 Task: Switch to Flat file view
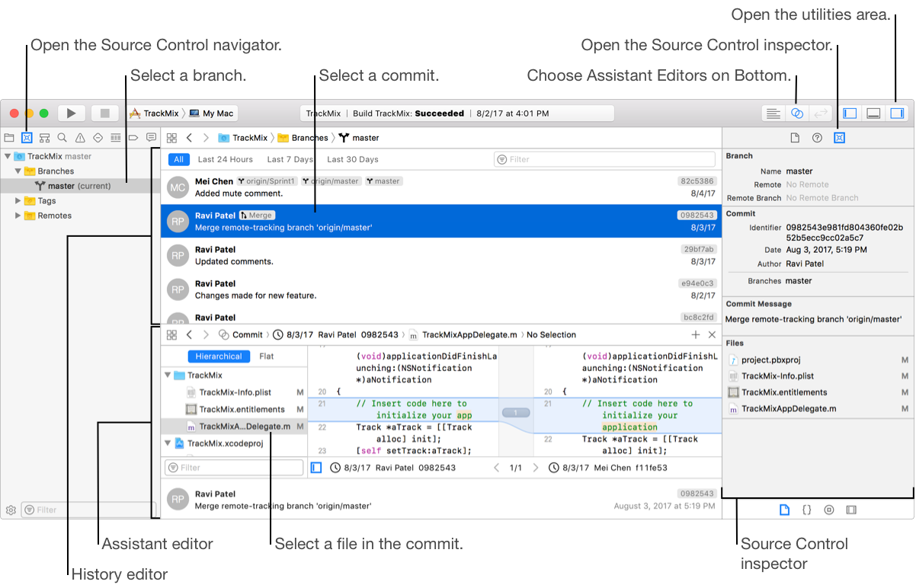pos(267,356)
